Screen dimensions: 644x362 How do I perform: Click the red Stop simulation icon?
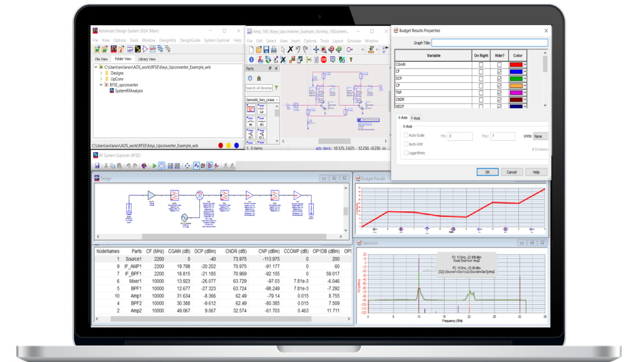tap(323, 59)
